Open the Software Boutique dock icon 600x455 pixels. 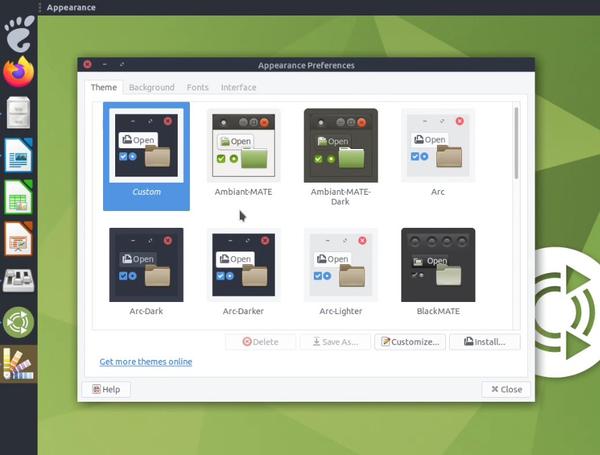pyautogui.click(x=18, y=280)
